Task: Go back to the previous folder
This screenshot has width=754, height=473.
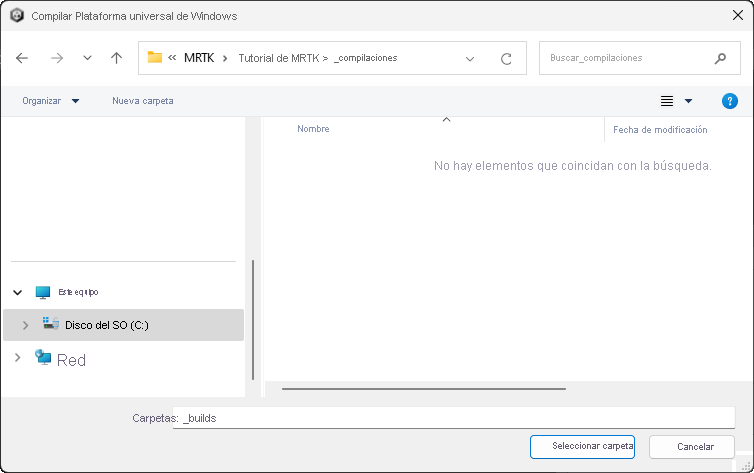Action: click(x=22, y=58)
